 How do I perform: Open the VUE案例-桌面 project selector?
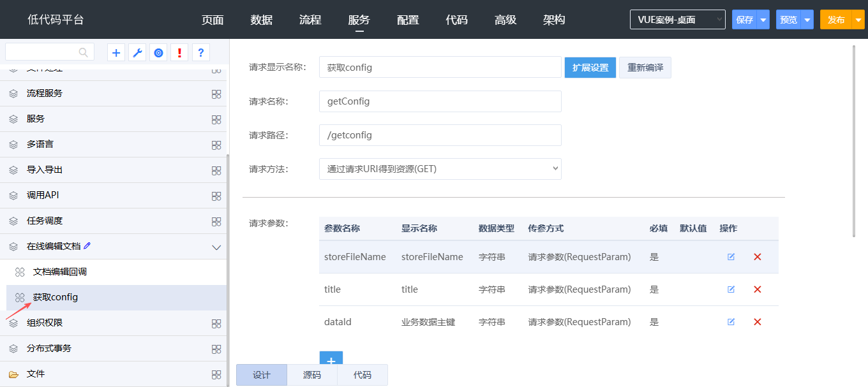677,20
